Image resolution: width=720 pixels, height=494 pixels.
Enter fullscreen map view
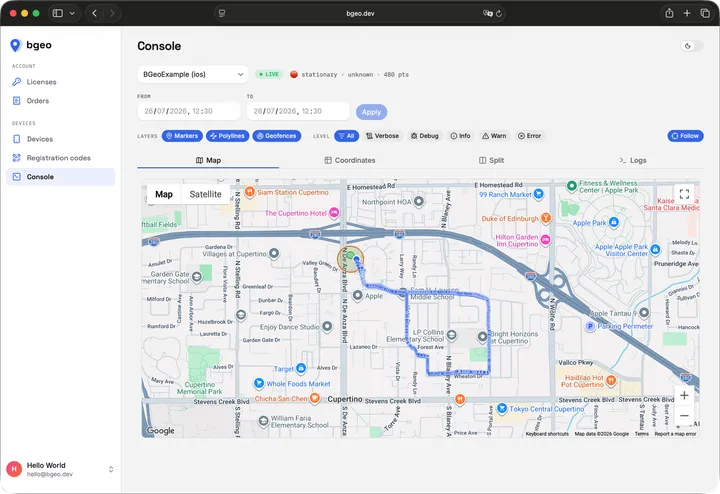point(684,194)
